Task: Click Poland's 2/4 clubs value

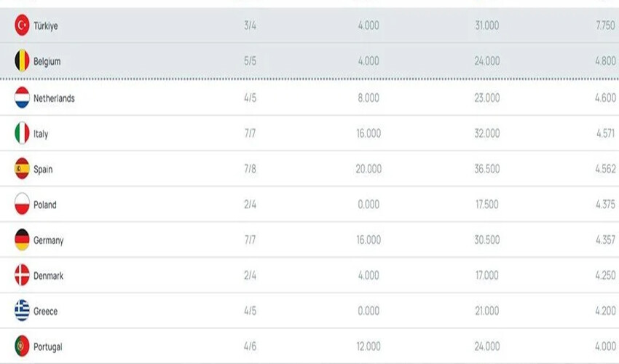Action: (x=250, y=205)
